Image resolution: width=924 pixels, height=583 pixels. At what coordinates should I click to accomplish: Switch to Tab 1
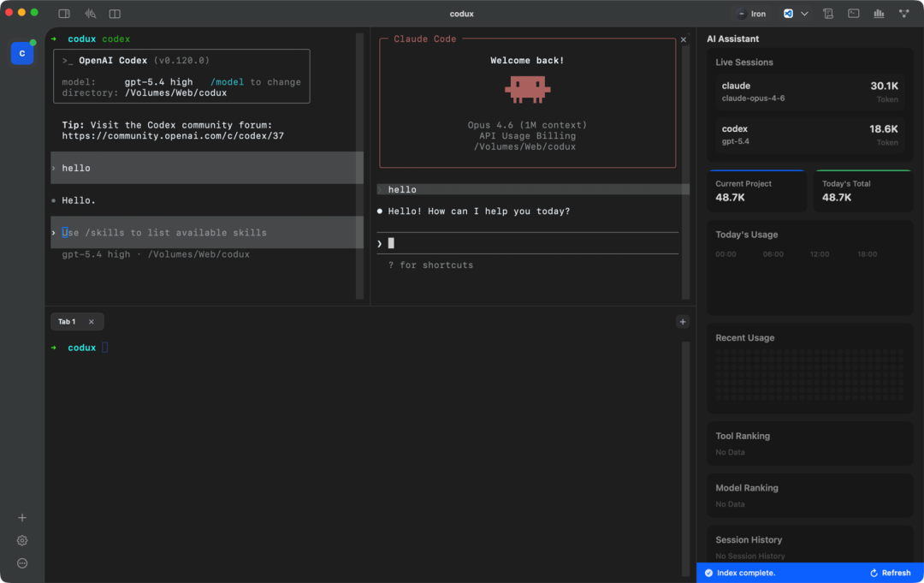pos(67,322)
